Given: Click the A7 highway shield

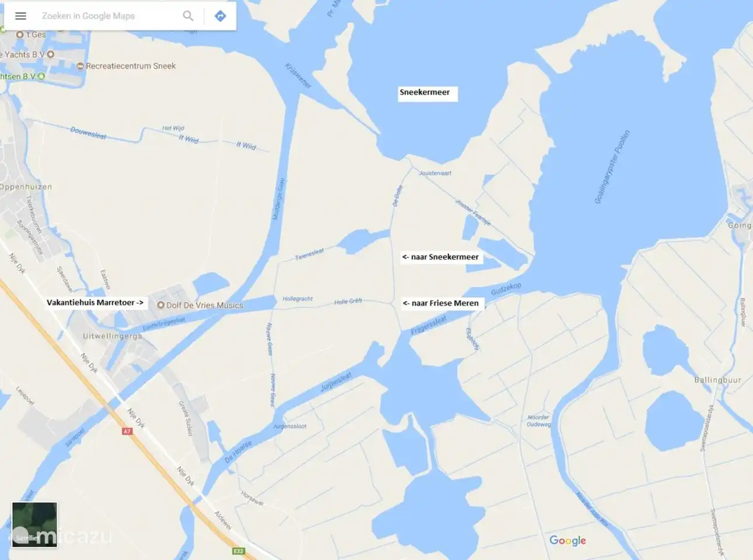Looking at the screenshot, I should pos(127,432).
